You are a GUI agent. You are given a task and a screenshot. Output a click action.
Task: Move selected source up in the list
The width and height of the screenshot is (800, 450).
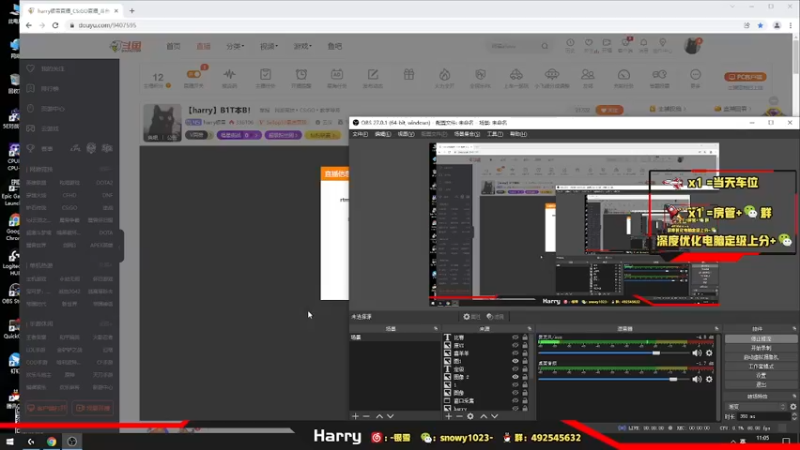pos(484,416)
